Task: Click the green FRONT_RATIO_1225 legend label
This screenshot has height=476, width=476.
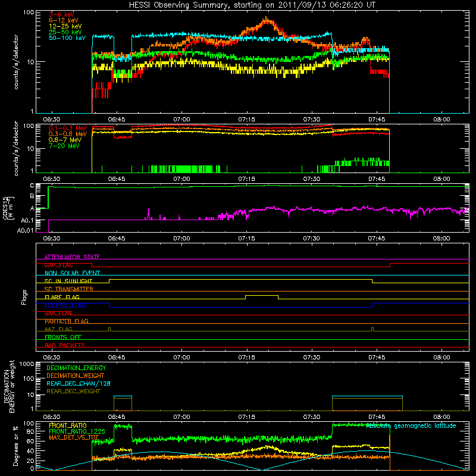Action: pyautogui.click(x=77, y=431)
